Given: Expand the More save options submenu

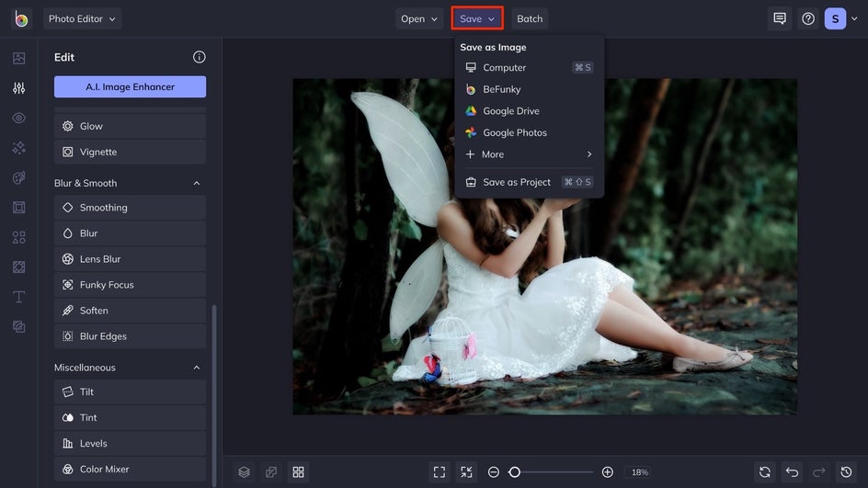Looking at the screenshot, I should coord(530,154).
